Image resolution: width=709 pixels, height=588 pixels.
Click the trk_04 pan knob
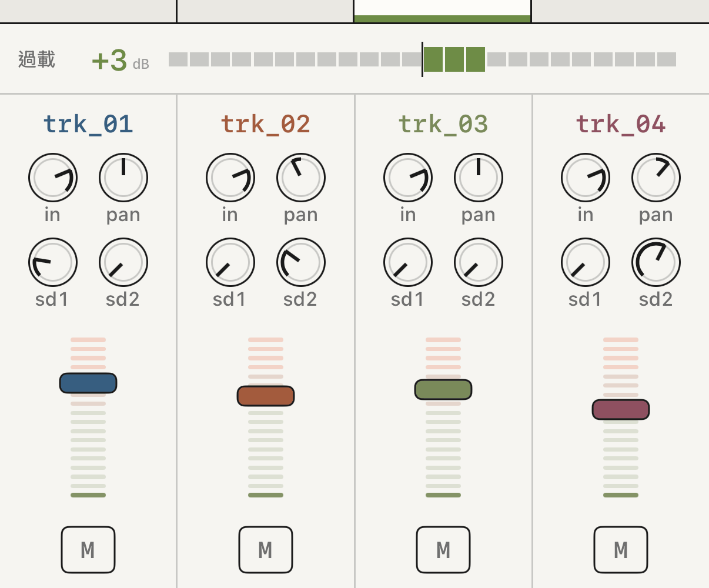(656, 178)
